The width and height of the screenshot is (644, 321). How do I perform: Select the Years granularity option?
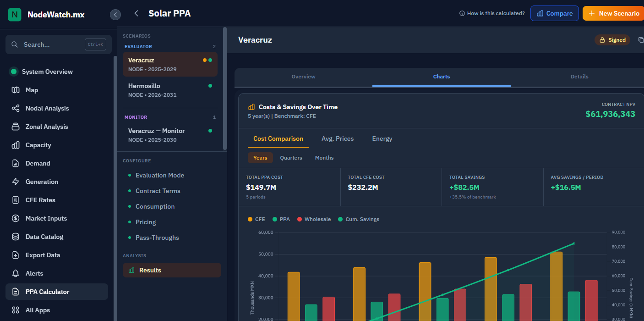click(260, 158)
